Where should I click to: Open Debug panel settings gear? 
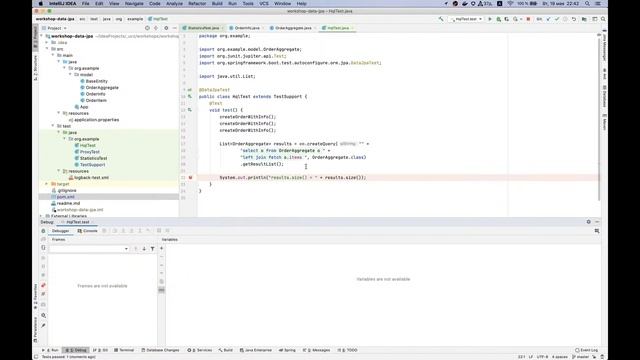[589, 222]
